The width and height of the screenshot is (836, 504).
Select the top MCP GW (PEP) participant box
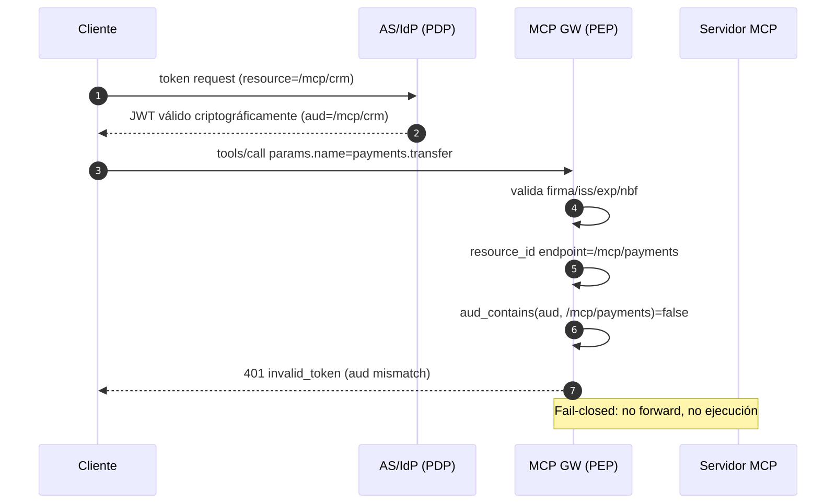coord(573,33)
